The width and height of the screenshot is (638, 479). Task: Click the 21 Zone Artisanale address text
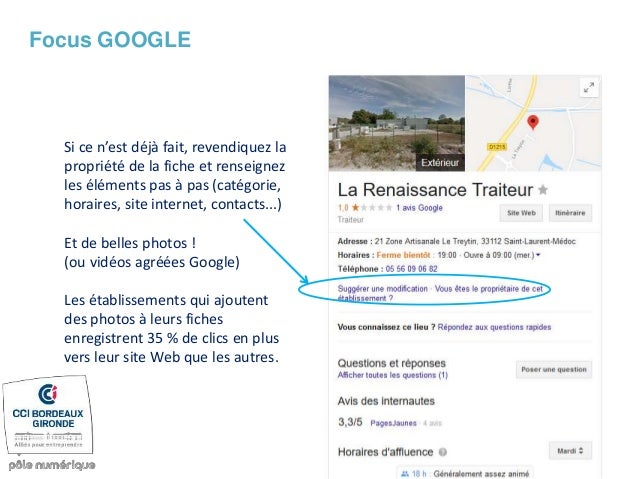pyautogui.click(x=475, y=241)
